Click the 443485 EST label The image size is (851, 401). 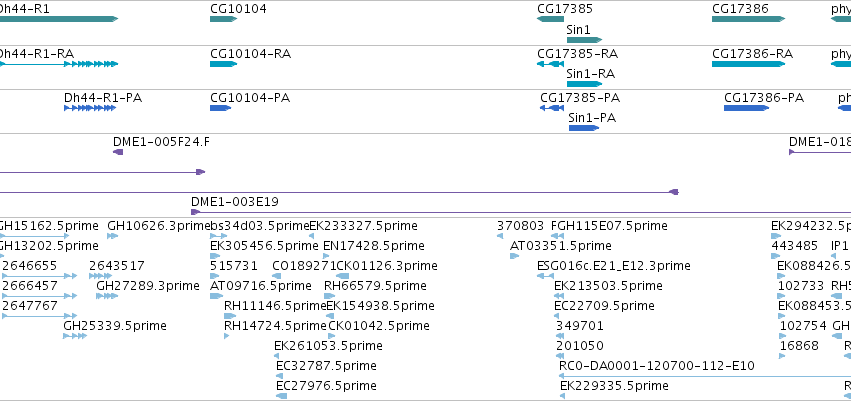795,246
